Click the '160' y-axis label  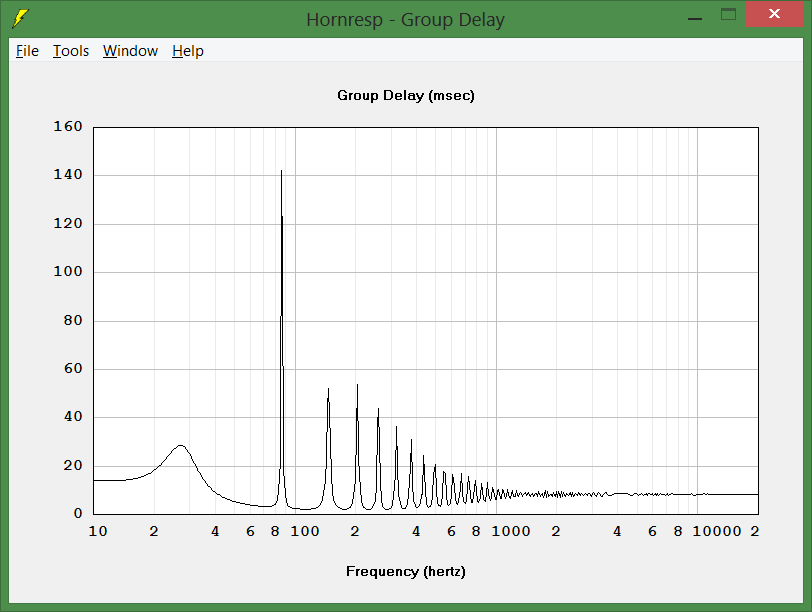68,126
